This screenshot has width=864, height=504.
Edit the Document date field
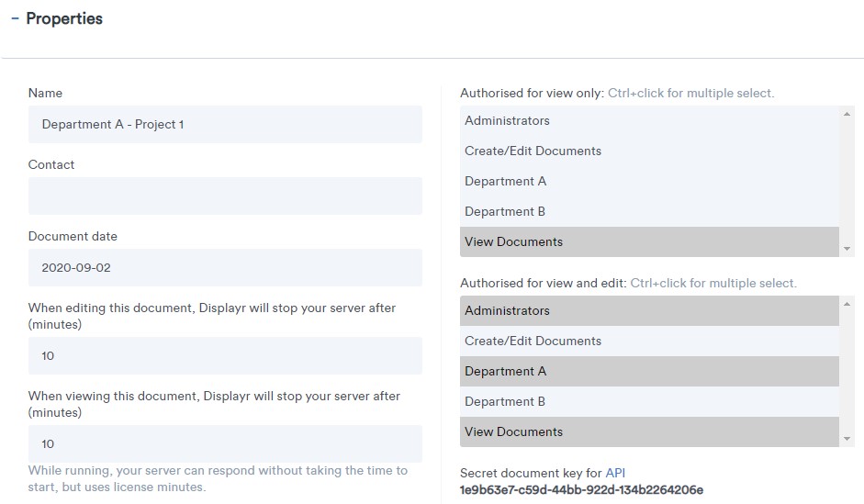[x=225, y=268]
